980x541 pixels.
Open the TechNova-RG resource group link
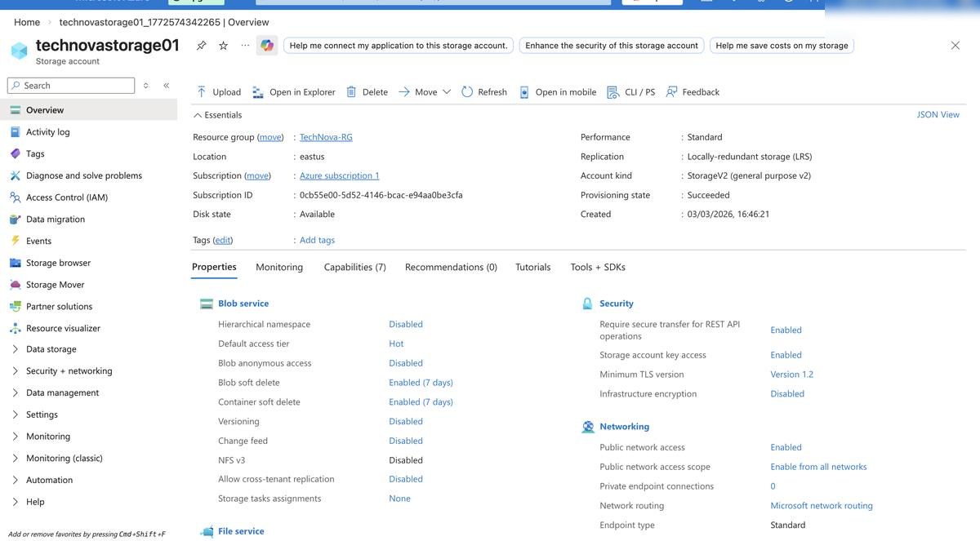click(326, 137)
